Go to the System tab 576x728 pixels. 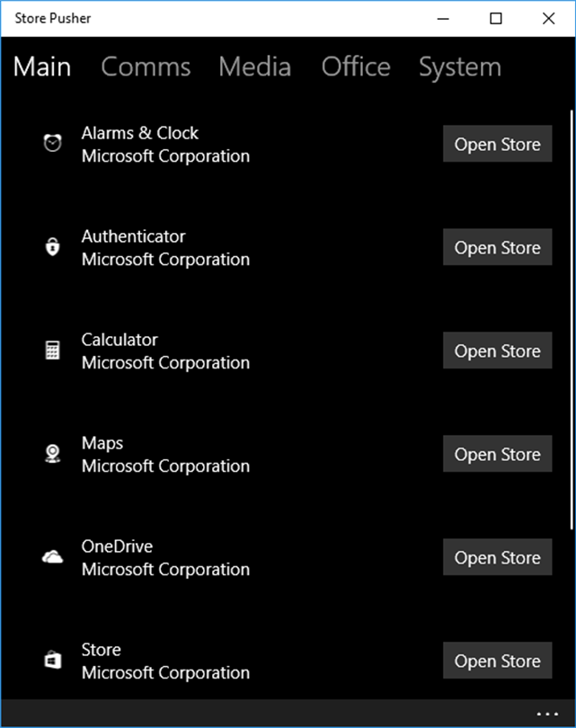click(459, 67)
